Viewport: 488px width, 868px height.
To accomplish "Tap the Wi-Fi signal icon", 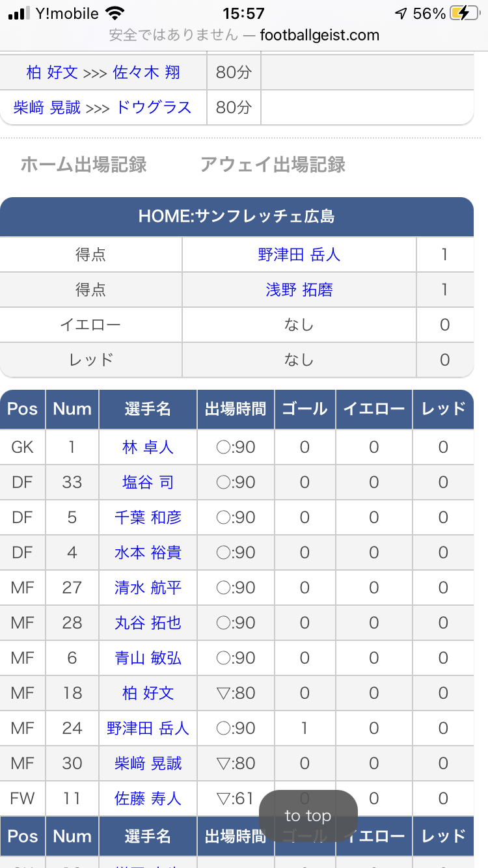I will pyautogui.click(x=116, y=13).
